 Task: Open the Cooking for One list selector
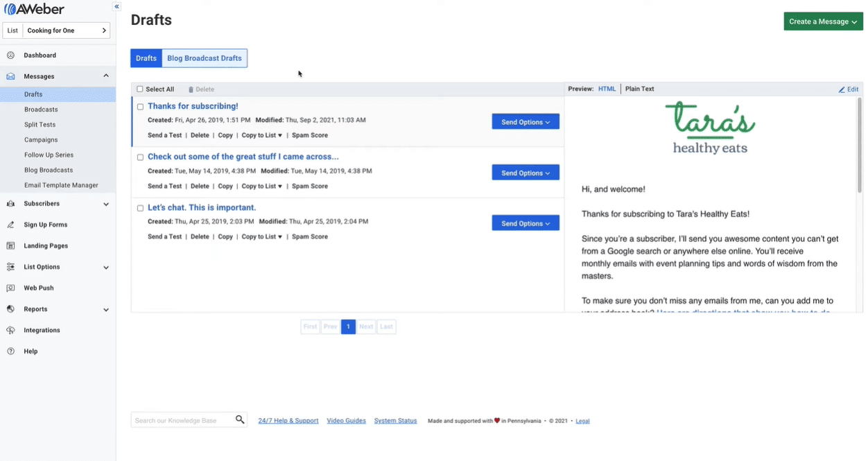pyautogui.click(x=57, y=31)
